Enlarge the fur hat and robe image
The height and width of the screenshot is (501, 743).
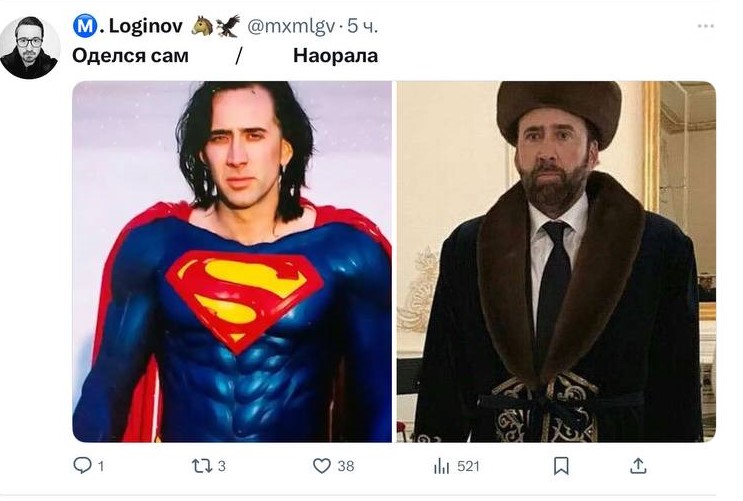click(x=556, y=262)
